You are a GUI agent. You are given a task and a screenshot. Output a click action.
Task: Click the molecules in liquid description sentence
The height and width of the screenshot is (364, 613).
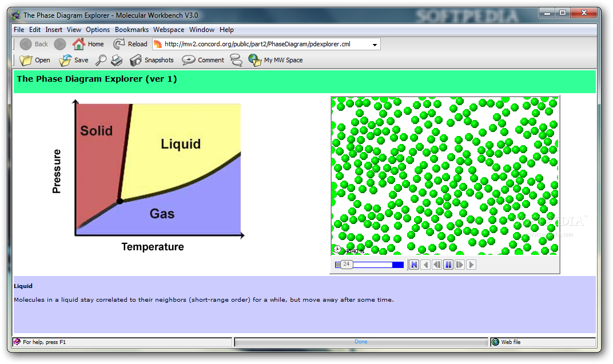click(x=204, y=299)
